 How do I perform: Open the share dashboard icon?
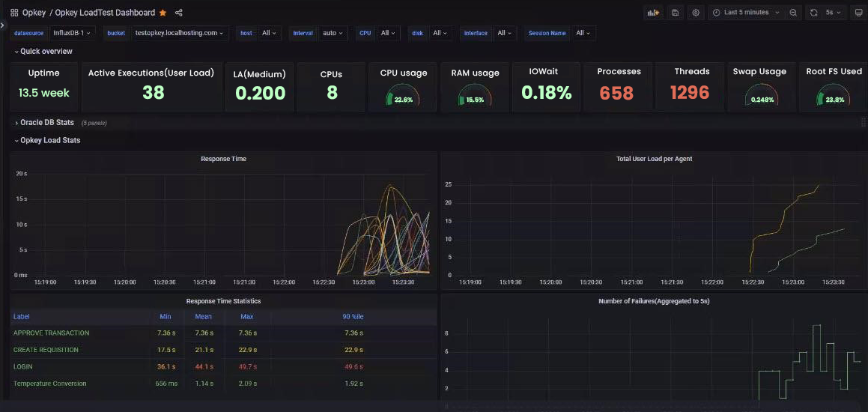(178, 13)
